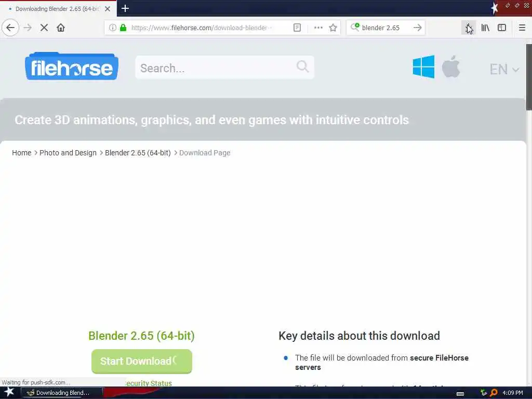
Task: Click the Blender 2.65 (64-bit) heading
Action: pyautogui.click(x=141, y=336)
